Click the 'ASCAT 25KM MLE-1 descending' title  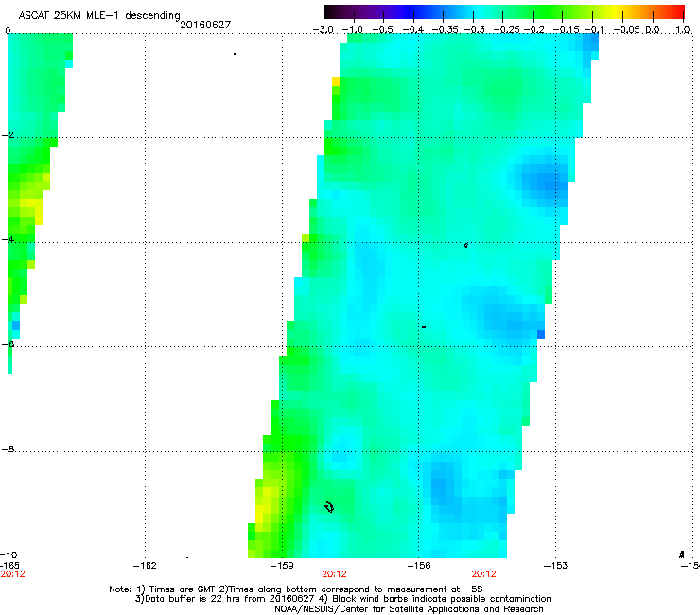pos(99,15)
